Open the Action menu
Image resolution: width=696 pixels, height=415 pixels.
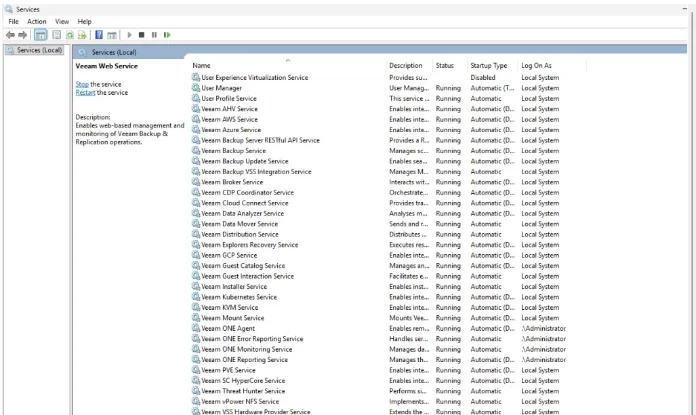point(37,21)
